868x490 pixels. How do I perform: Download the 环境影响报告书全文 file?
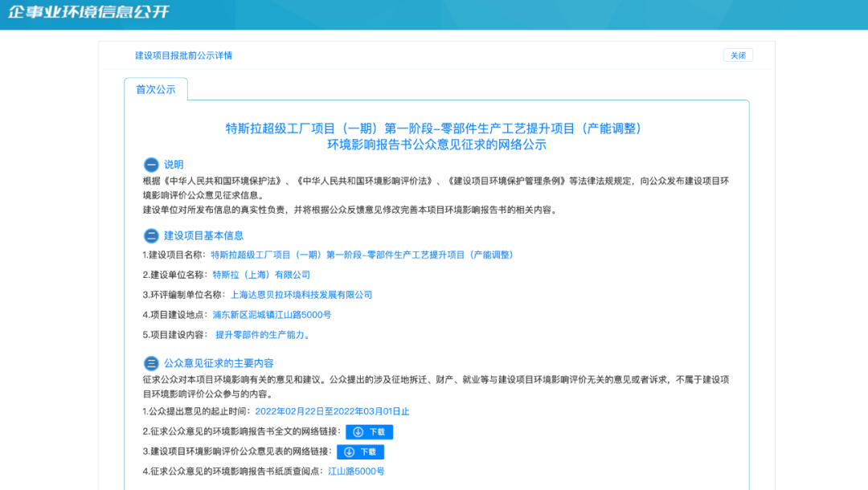click(x=369, y=432)
